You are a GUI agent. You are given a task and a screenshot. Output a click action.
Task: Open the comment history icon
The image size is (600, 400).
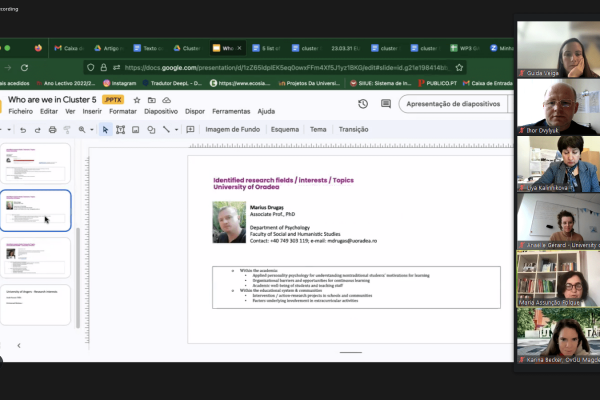(386, 104)
